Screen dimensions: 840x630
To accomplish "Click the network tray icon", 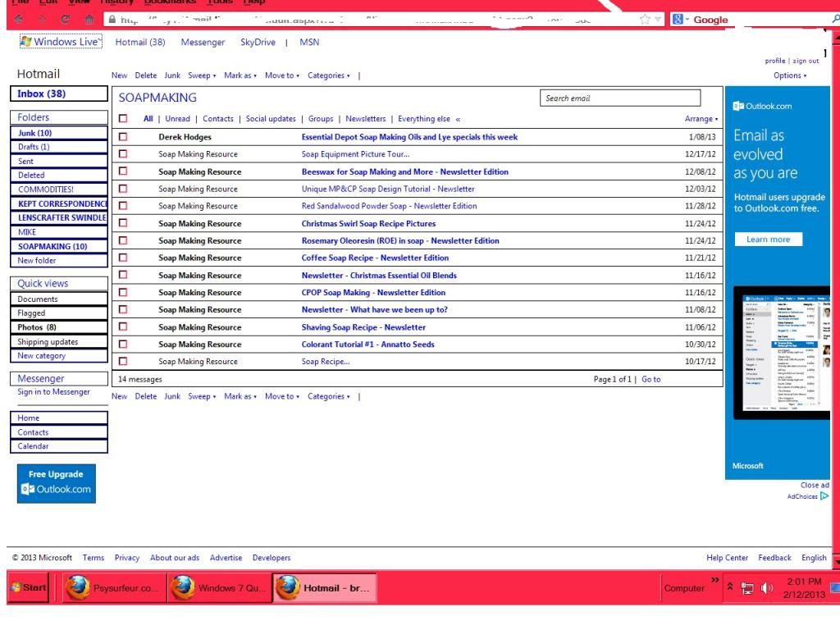I will (746, 588).
